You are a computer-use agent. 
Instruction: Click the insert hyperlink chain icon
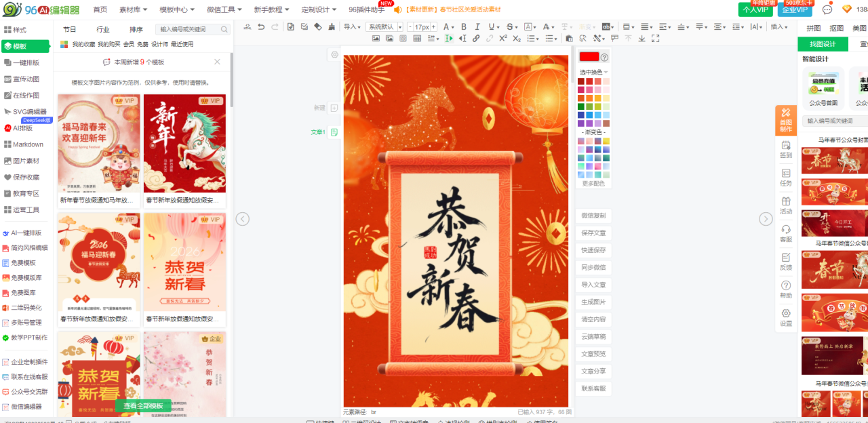476,39
